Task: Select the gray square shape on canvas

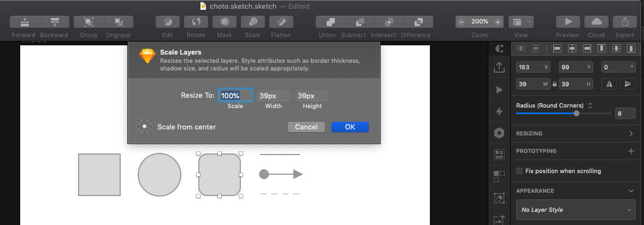Action: coord(99,175)
